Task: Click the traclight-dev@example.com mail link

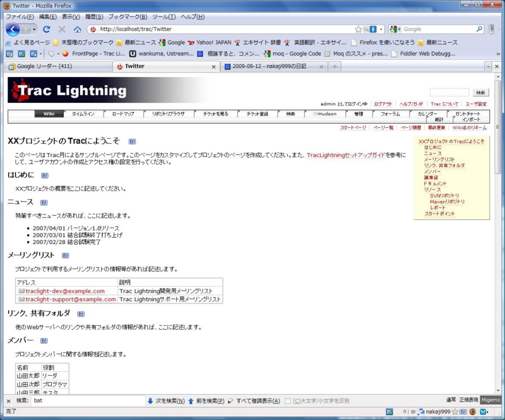Action: [65, 291]
